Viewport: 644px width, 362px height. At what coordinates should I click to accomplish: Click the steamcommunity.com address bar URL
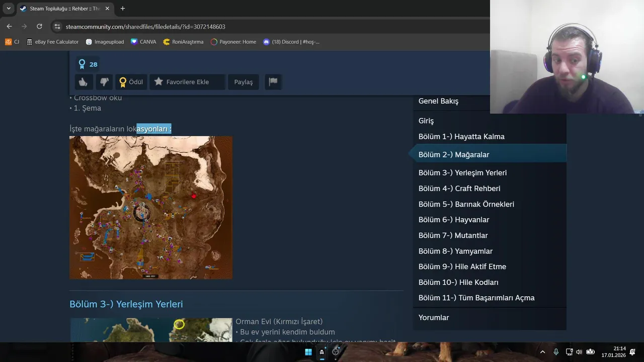click(x=145, y=27)
